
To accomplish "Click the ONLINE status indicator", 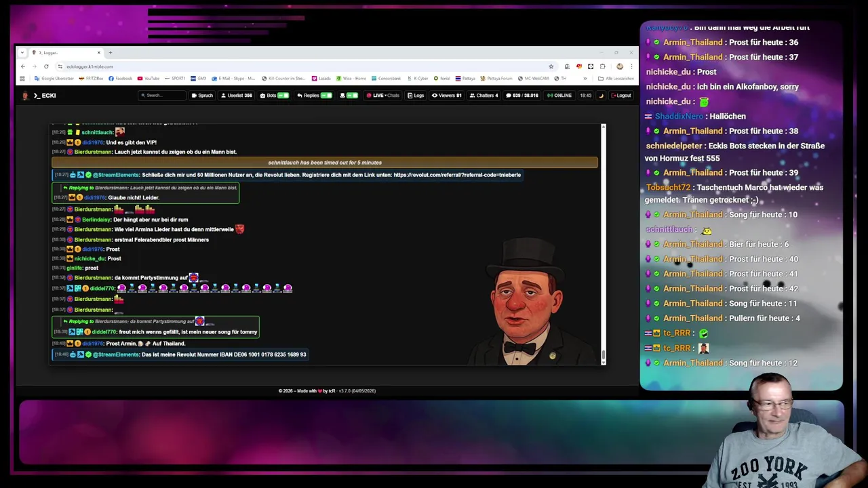I will [559, 96].
